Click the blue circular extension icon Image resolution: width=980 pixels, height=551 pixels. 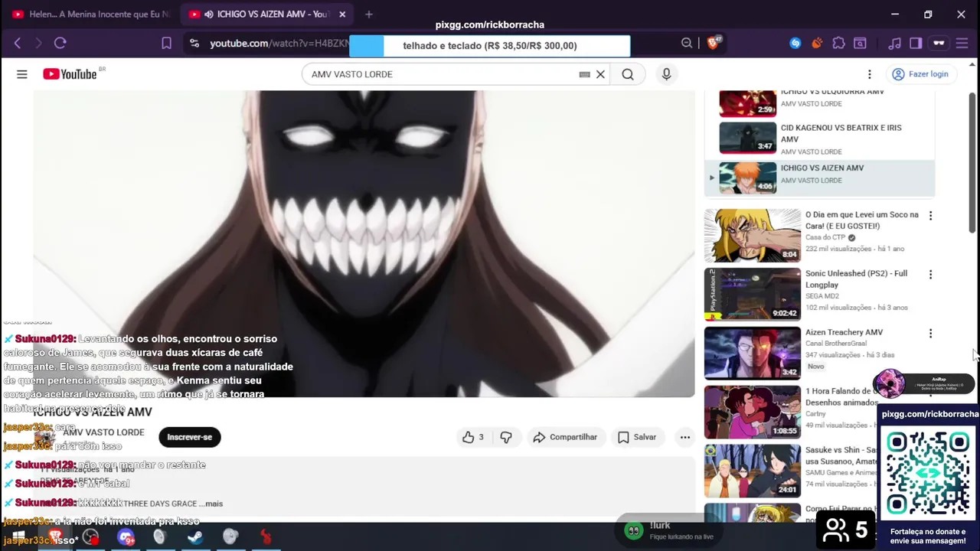(x=795, y=44)
